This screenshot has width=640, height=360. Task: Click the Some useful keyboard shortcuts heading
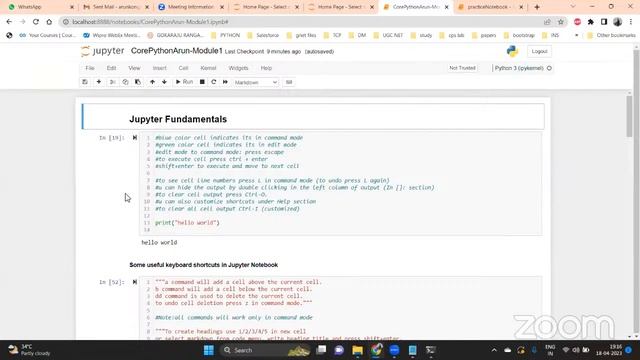[x=204, y=265]
